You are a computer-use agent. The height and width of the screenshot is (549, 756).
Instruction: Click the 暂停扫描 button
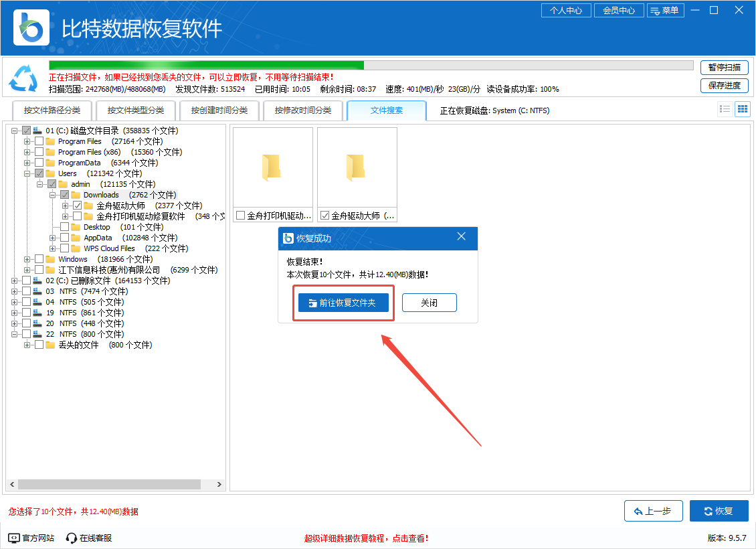(724, 68)
